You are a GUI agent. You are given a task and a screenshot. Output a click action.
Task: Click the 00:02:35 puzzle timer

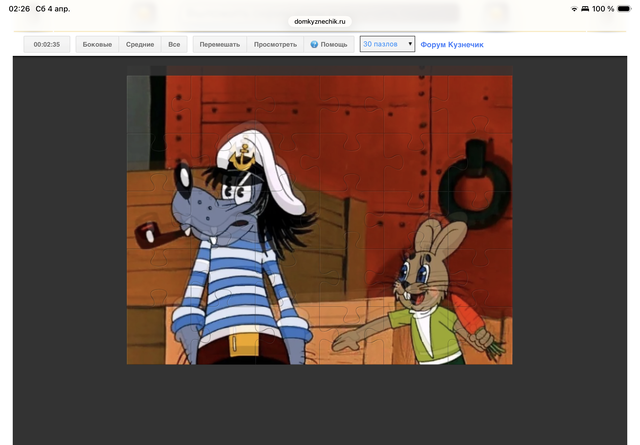point(47,45)
